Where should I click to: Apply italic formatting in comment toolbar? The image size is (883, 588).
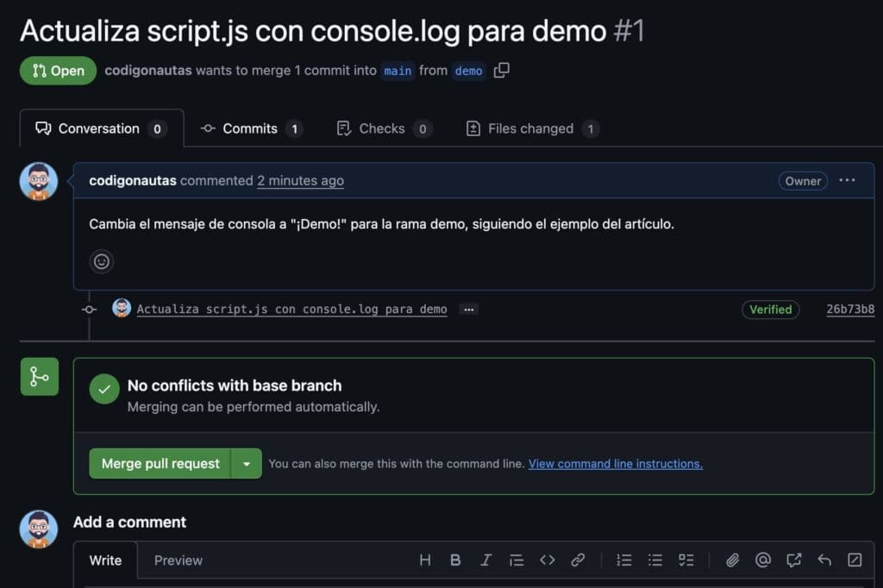[x=485, y=560]
